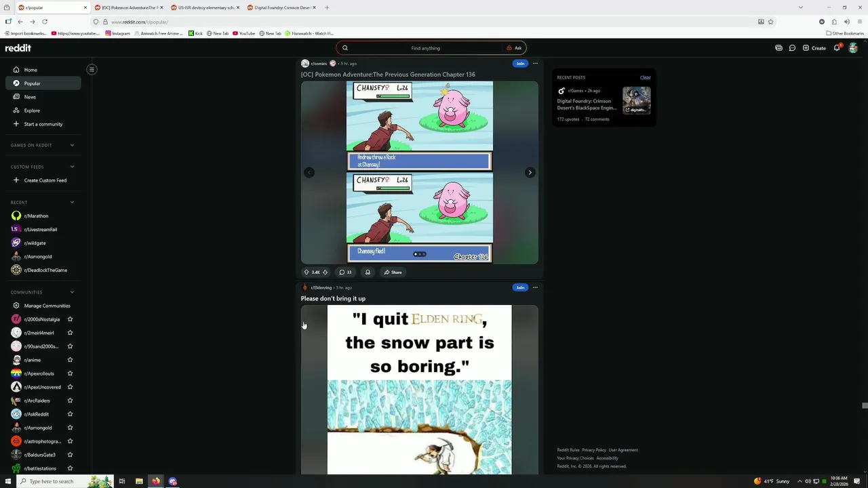The width and height of the screenshot is (868, 488).
Task: Clear recent posts list
Action: 646,77
